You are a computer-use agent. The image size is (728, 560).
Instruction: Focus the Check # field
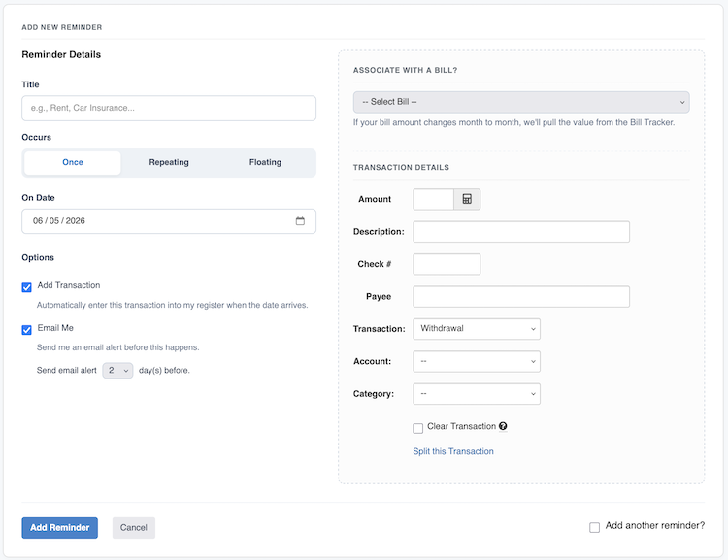pyautogui.click(x=447, y=264)
